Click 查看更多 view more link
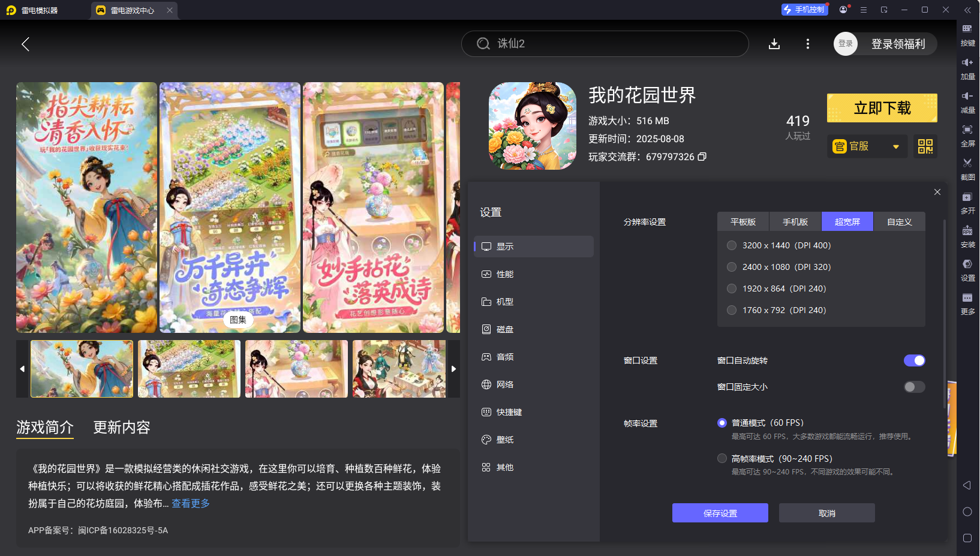Viewport: 980px width, 556px height. [x=191, y=503]
